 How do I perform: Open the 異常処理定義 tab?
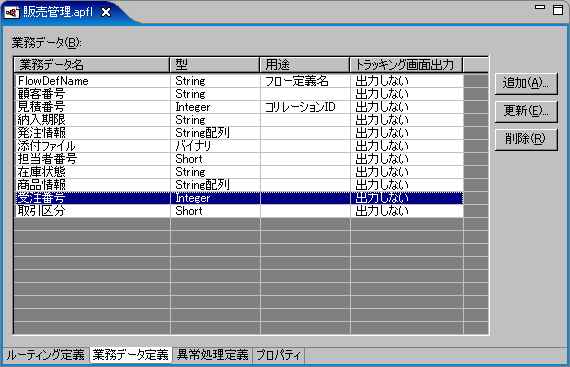213,355
